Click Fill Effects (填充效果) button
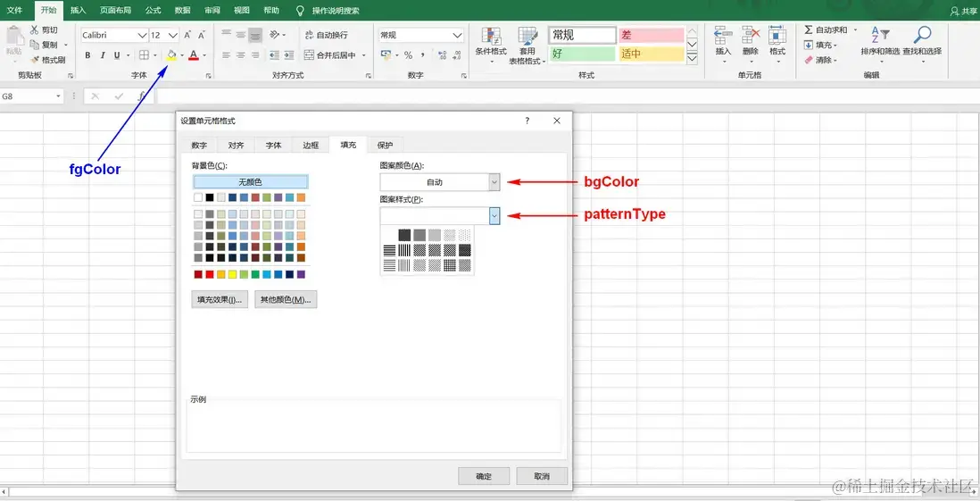The height and width of the screenshot is (501, 980). point(220,299)
